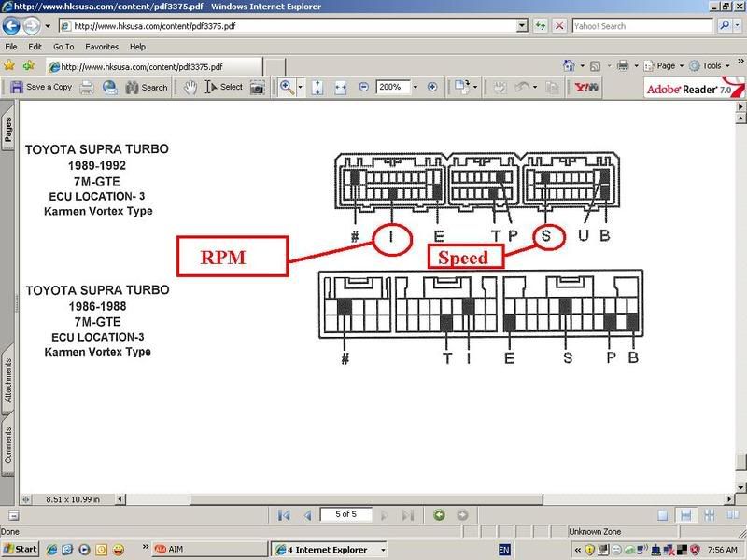
Task: Select the Zoom In magnifier tool
Action: (x=287, y=87)
